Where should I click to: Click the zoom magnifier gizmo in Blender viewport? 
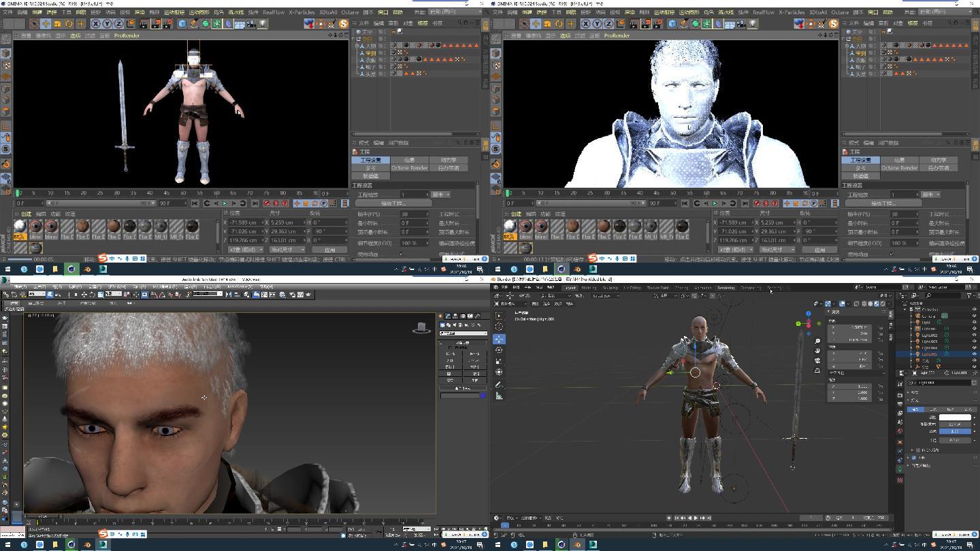point(817,341)
